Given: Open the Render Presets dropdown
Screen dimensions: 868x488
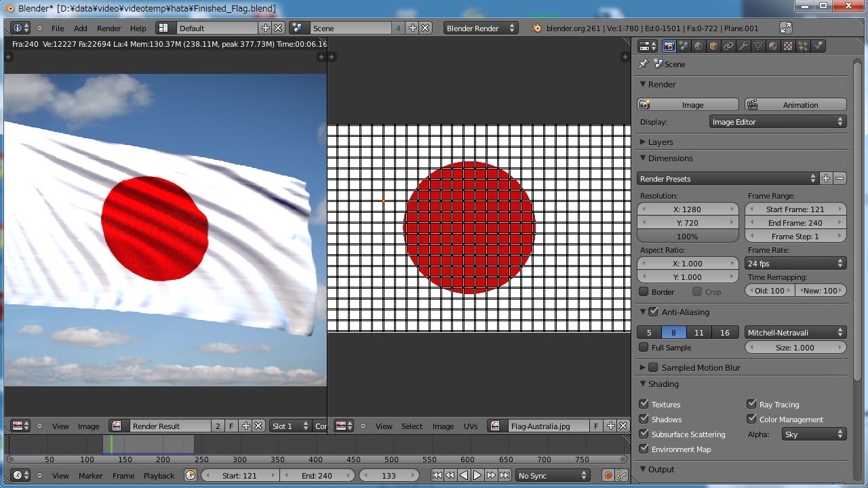Looking at the screenshot, I should point(728,178).
